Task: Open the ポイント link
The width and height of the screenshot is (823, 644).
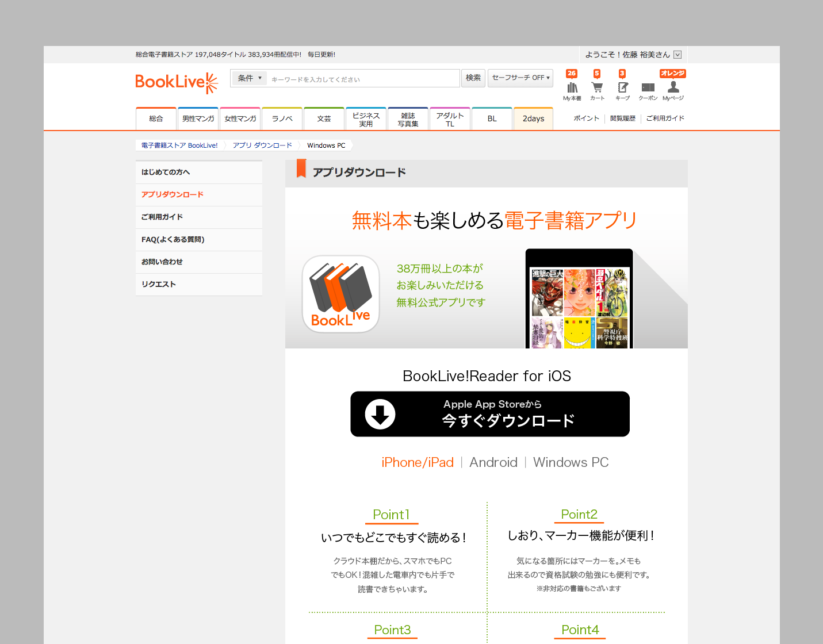Action: point(586,118)
